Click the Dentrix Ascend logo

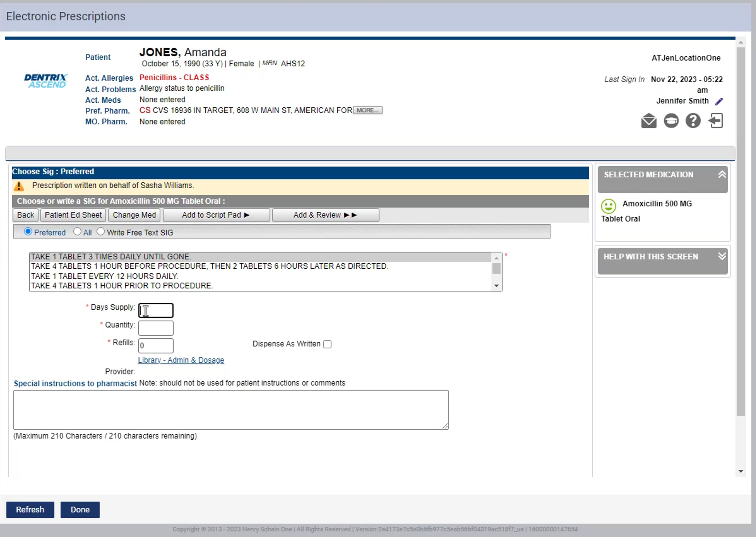point(46,81)
